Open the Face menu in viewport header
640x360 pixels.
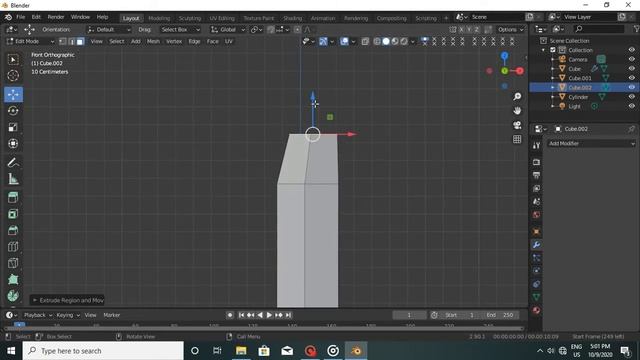tap(212, 41)
